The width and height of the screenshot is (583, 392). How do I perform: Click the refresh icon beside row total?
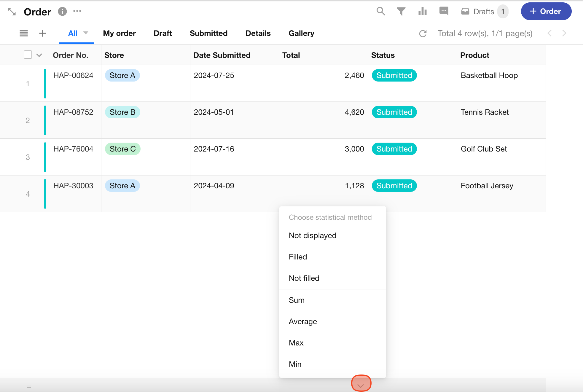tap(423, 34)
